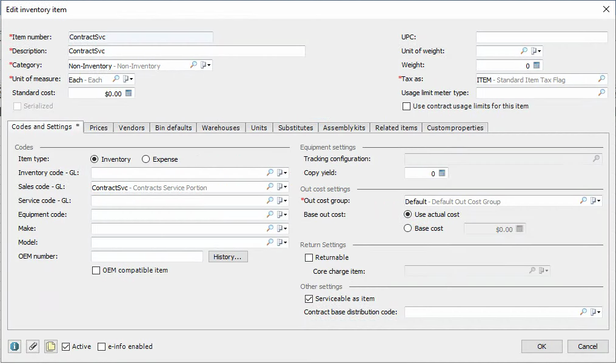Open Weight calculator icon
Image resolution: width=616 pixels, height=364 pixels.
[537, 65]
